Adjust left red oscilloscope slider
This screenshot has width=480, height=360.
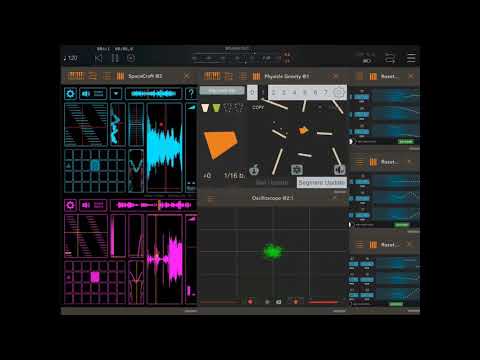220,302
